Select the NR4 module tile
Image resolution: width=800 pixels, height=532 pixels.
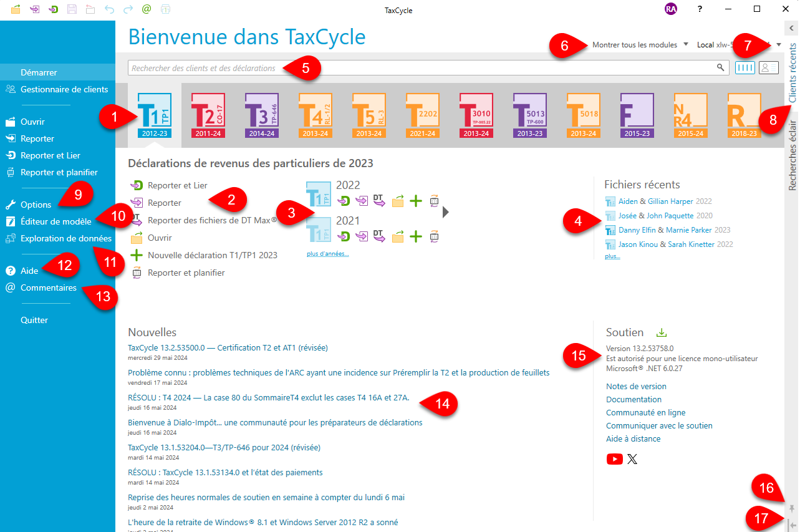point(690,115)
